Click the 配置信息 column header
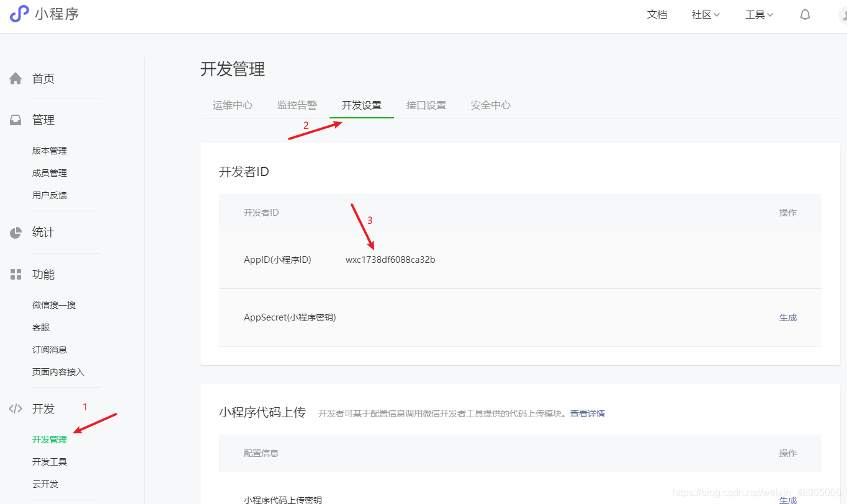The height and width of the screenshot is (504, 847). pos(261,453)
